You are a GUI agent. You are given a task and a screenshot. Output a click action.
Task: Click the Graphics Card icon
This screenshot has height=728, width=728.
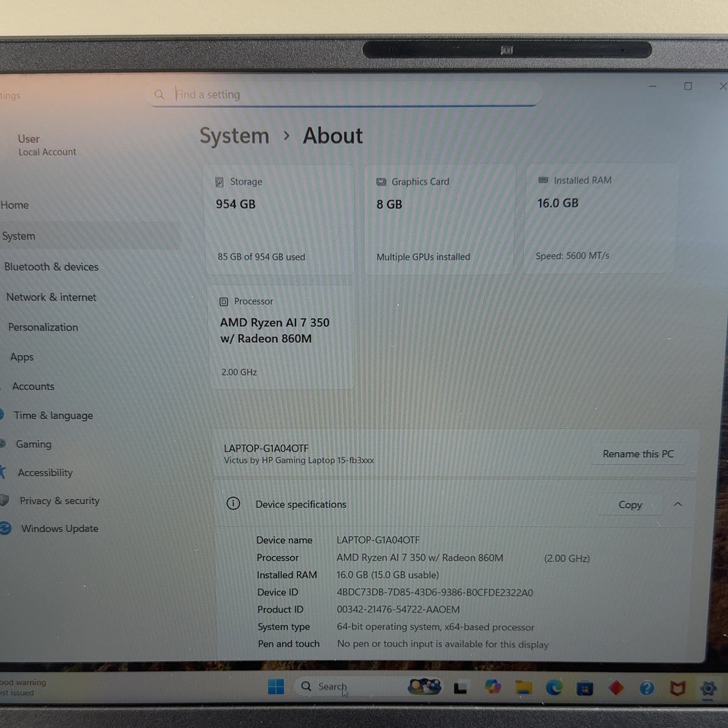381,182
